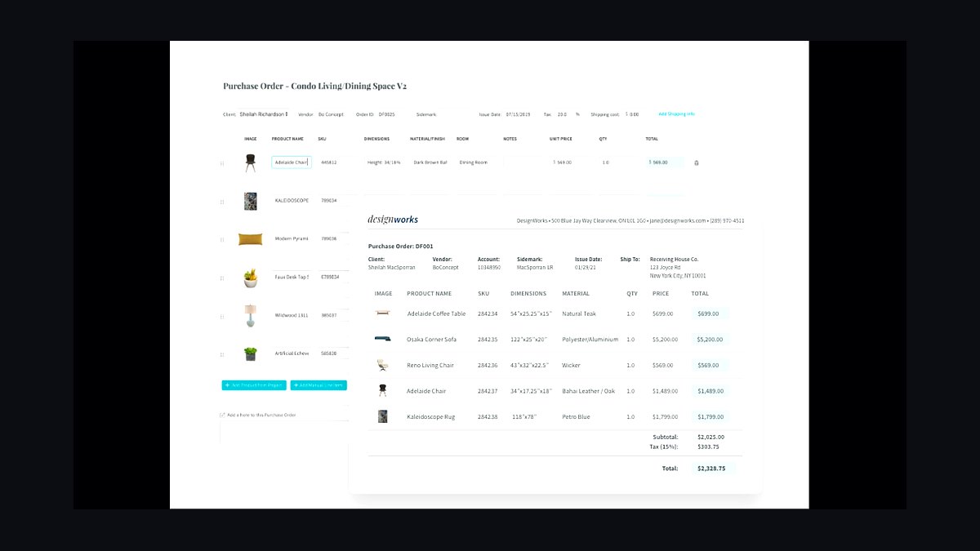Open the Add Shipping Info link
Viewport: 980px width, 551px height.
click(677, 114)
